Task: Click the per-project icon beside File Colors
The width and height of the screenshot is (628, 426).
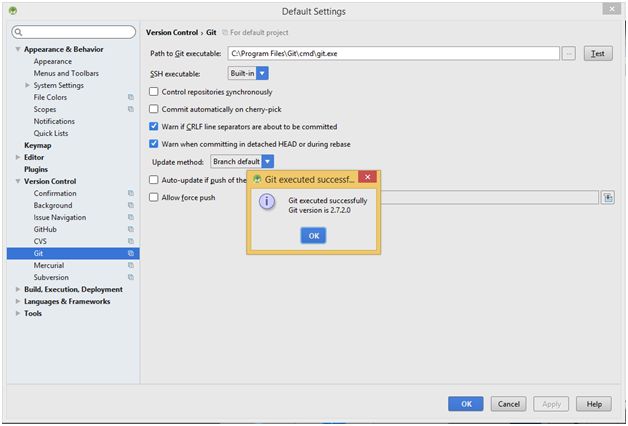Action: (131, 97)
